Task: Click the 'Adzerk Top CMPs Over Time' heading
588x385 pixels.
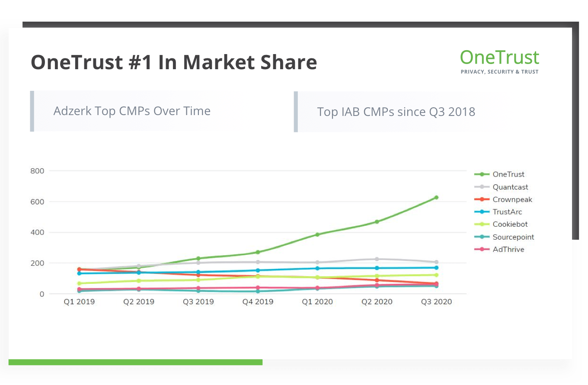Action: (132, 111)
